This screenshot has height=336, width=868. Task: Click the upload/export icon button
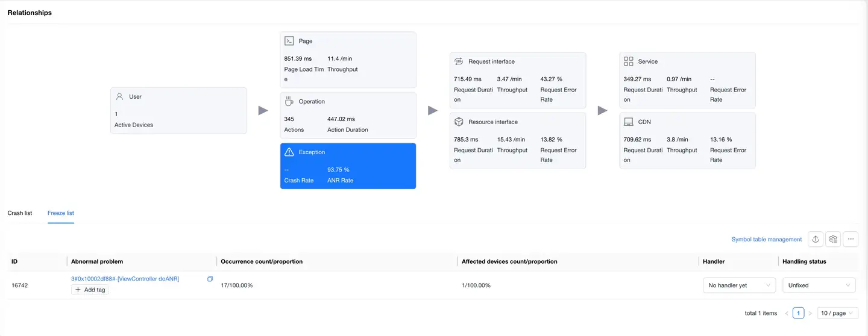[816, 239]
